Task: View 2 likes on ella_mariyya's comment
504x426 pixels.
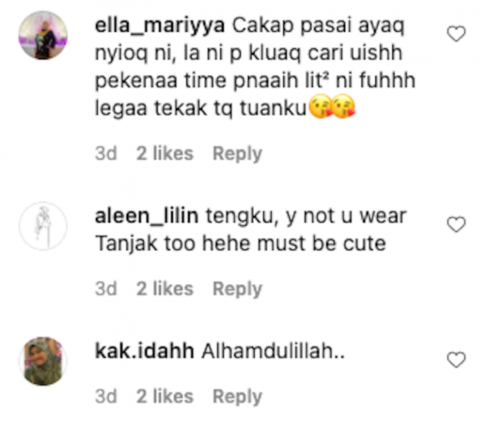Action: click(165, 154)
